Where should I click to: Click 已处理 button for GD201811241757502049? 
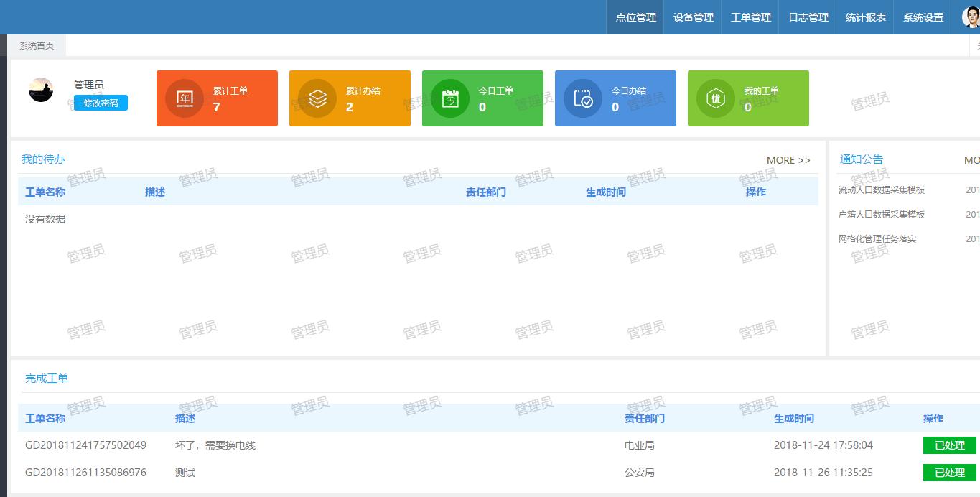949,445
